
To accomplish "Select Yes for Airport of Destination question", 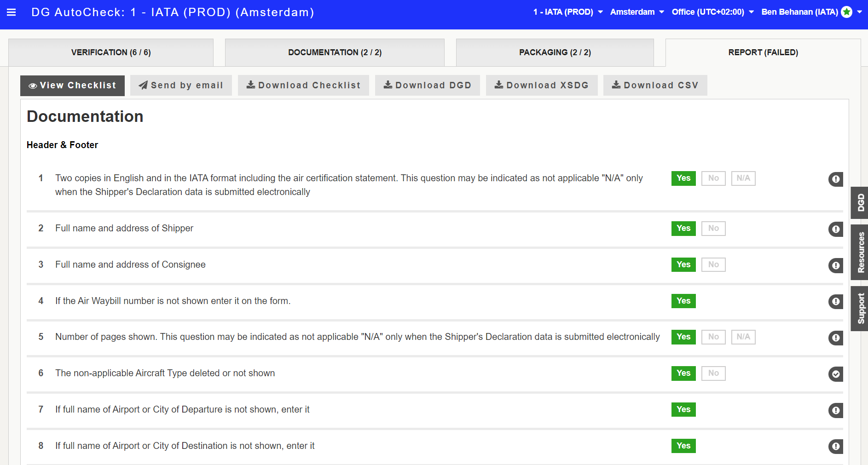I will tap(683, 446).
